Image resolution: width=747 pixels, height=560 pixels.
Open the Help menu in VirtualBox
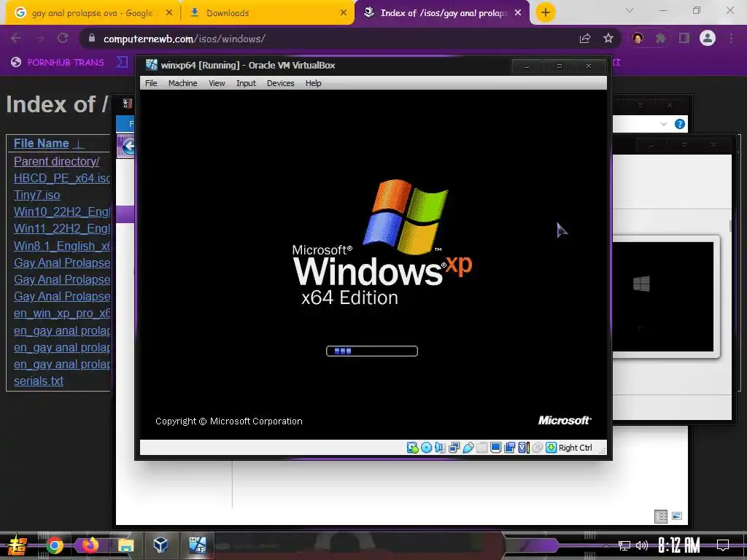coord(313,83)
